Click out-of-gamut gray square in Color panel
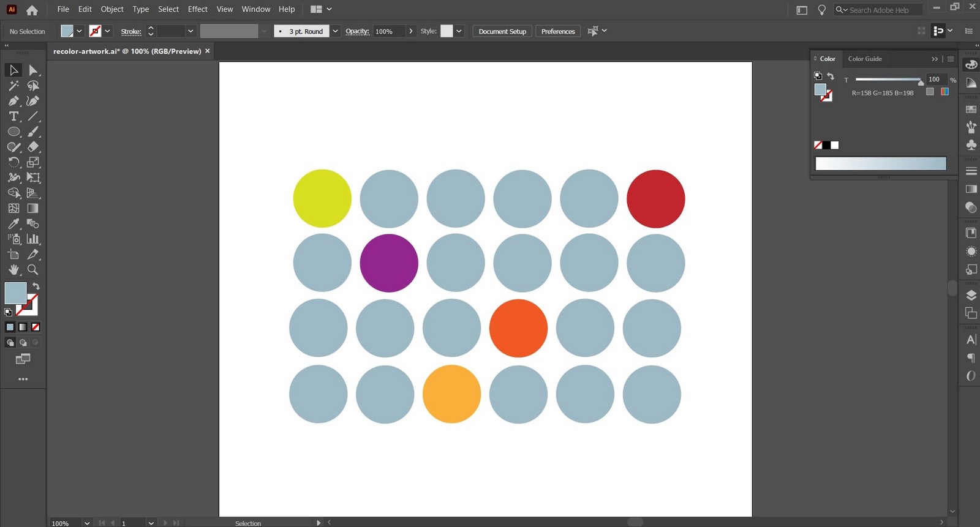Screen dimensions: 980x527 click(x=930, y=91)
